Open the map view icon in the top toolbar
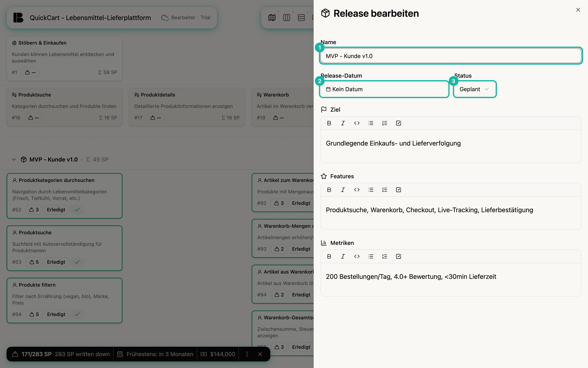Viewport: 588px width, 368px height. 272,18
